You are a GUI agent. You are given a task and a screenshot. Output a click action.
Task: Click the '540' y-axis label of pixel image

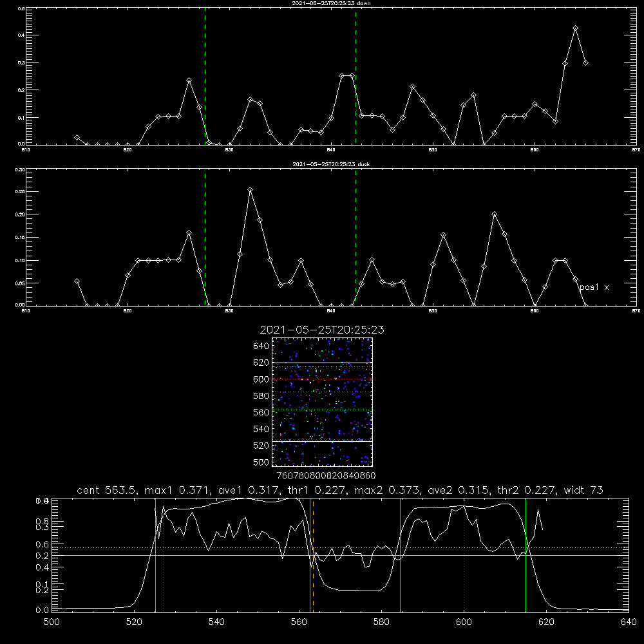click(x=261, y=429)
